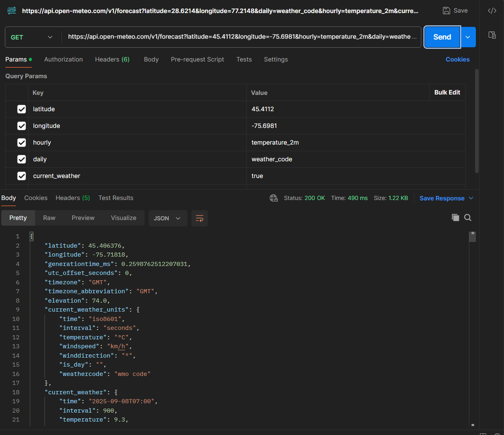Uncheck the latitude query parameter

point(22,109)
